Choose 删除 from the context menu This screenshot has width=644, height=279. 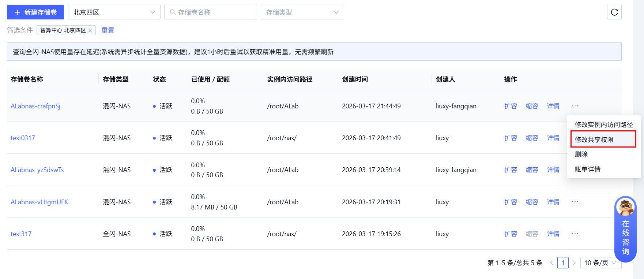[x=604, y=155]
